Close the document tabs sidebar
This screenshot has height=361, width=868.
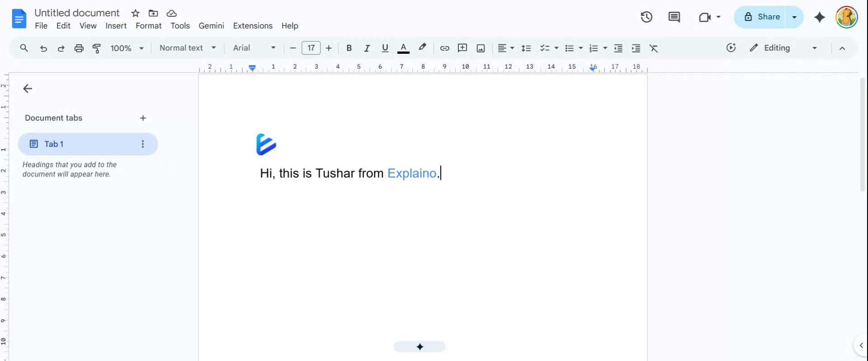[28, 89]
